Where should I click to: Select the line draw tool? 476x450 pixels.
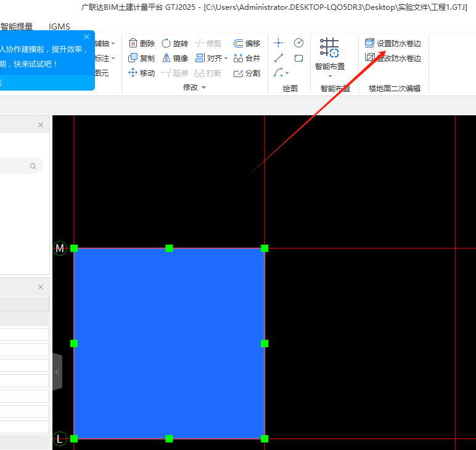click(278, 58)
